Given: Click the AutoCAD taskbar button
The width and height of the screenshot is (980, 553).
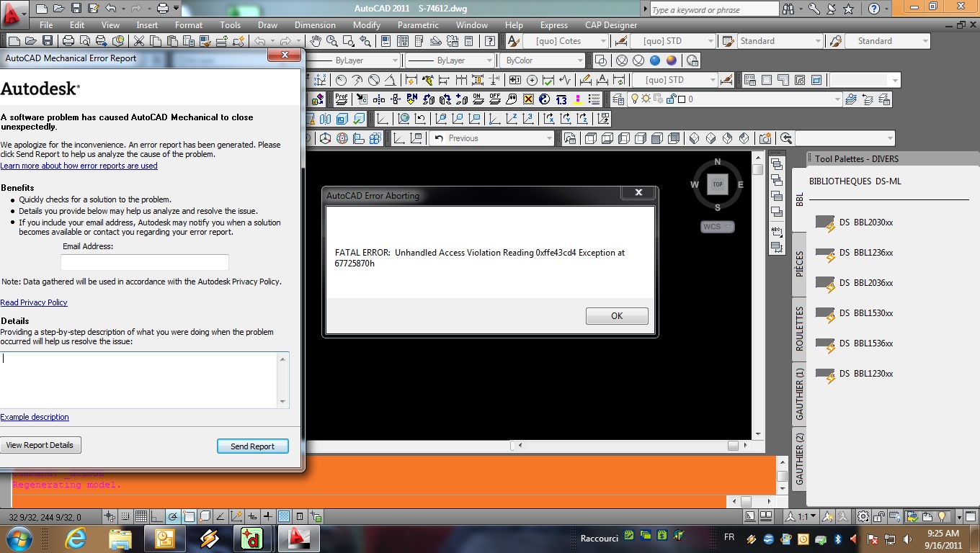Looking at the screenshot, I should pos(298,538).
